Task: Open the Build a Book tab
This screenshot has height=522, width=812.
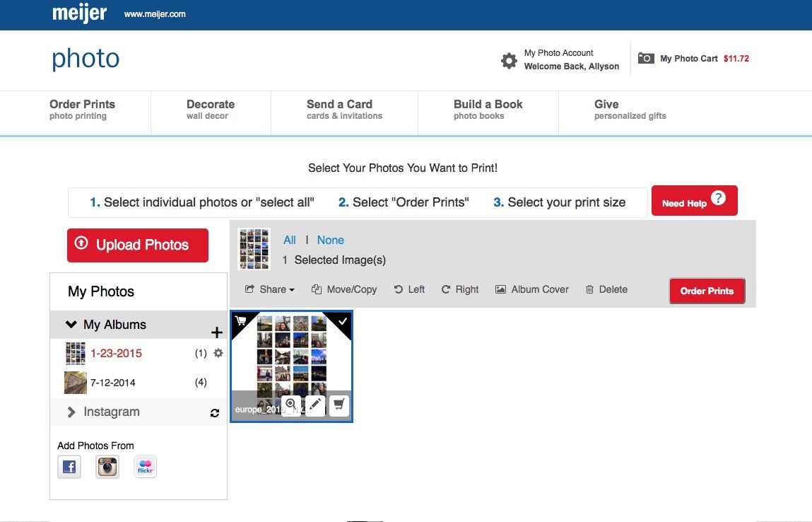Action: 488,110
